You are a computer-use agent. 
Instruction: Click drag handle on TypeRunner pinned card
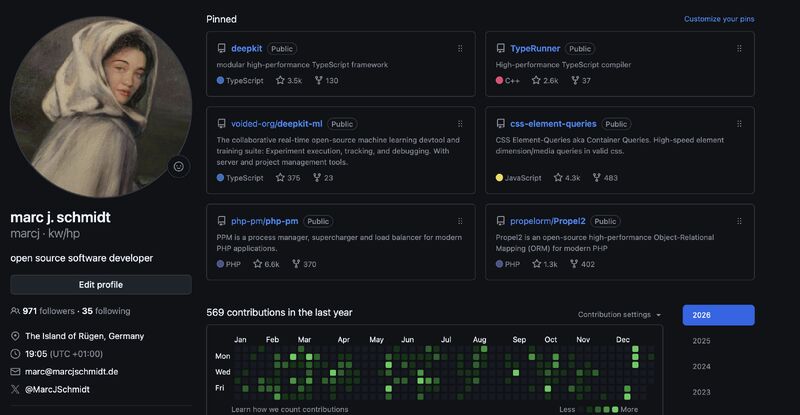click(x=739, y=48)
